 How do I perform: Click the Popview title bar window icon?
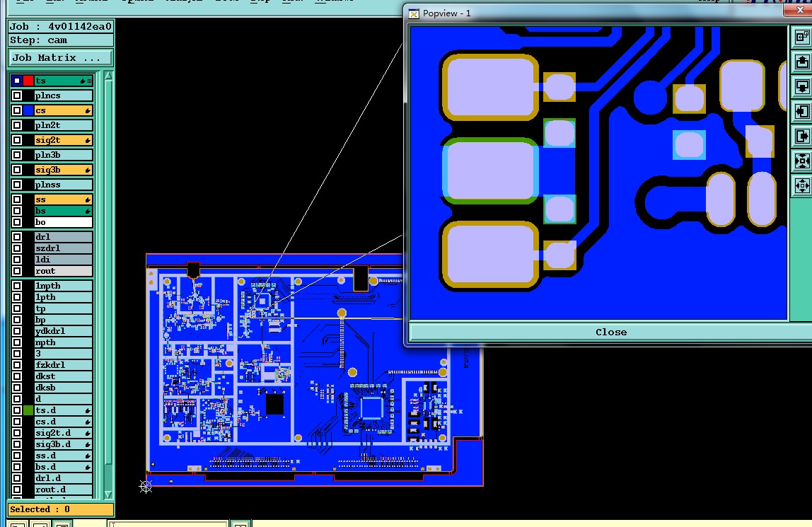[413, 14]
